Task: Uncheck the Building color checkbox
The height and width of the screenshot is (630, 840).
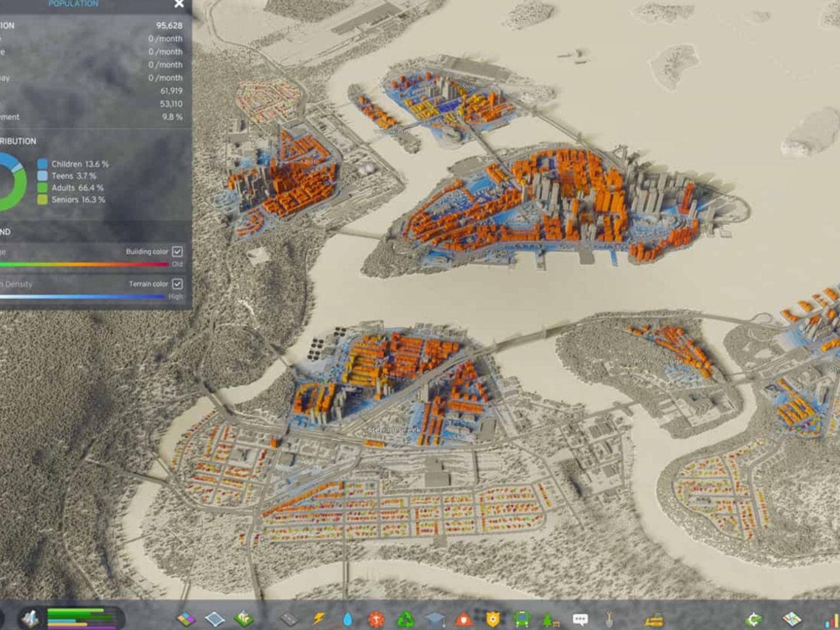Action: point(177,251)
